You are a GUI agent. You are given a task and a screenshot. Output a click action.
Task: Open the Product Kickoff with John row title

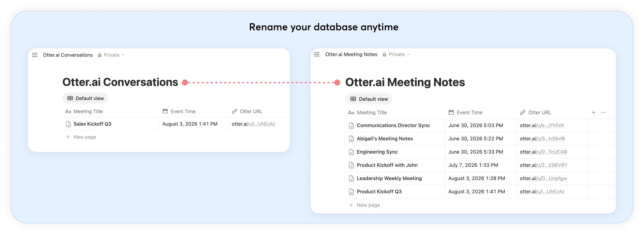pyautogui.click(x=387, y=165)
